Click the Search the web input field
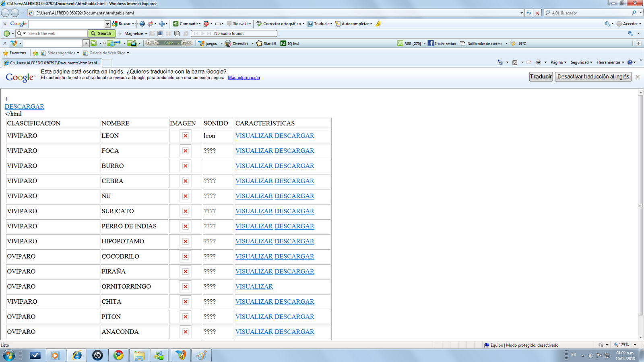This screenshot has height=362, width=644. tap(56, 33)
